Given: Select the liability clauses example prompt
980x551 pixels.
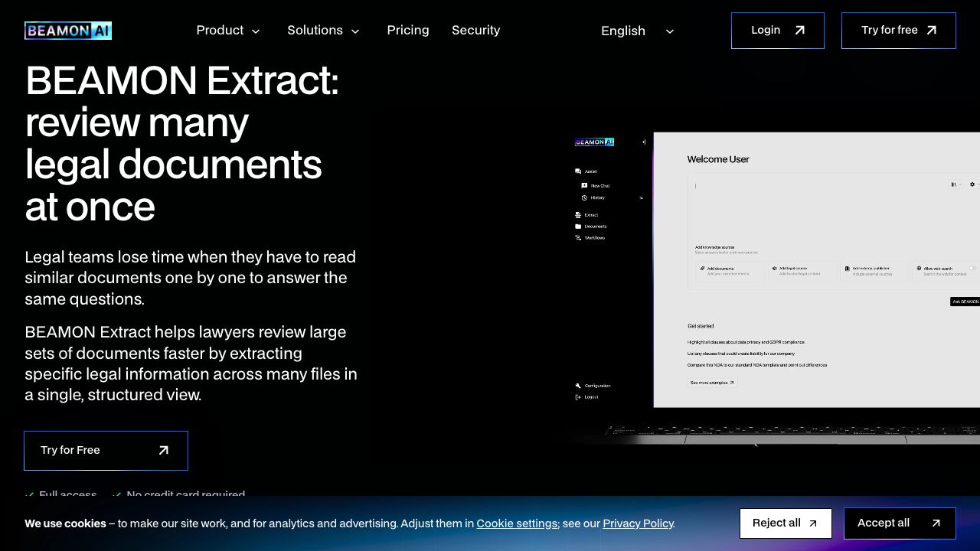Looking at the screenshot, I should coord(741,354).
